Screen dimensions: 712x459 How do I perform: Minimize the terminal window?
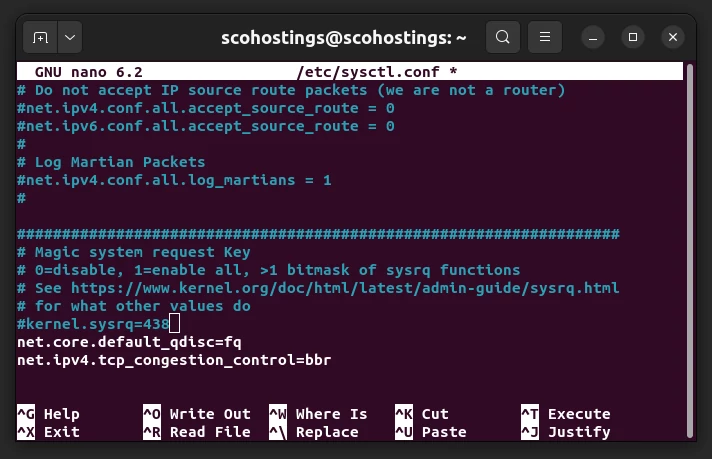point(593,38)
